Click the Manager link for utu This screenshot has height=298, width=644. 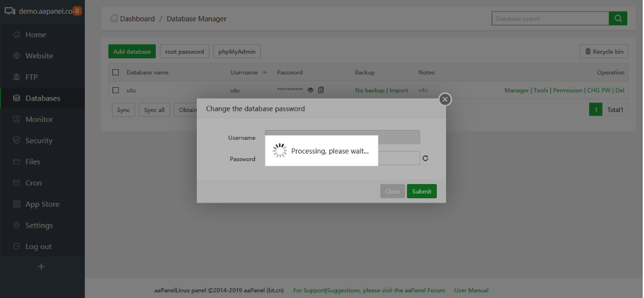(x=516, y=90)
